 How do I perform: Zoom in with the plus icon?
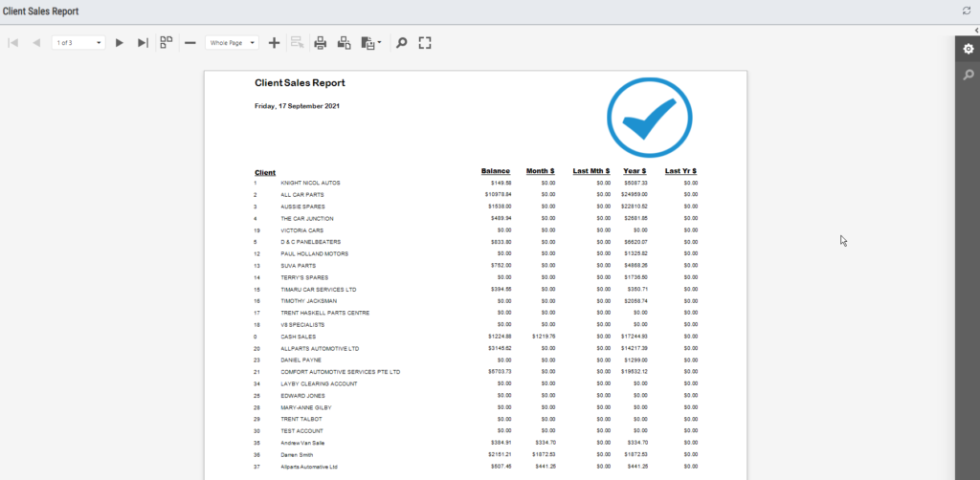pyautogui.click(x=274, y=43)
